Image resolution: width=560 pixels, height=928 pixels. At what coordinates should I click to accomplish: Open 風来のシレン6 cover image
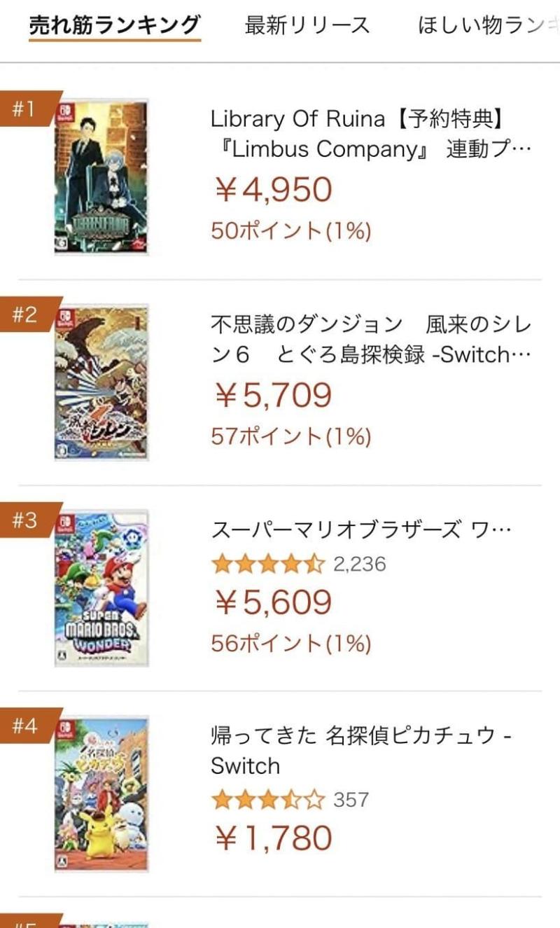[101, 382]
